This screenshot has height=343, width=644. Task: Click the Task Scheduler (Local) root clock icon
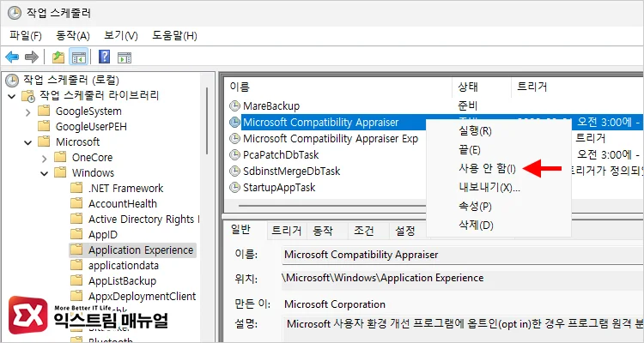tap(12, 80)
